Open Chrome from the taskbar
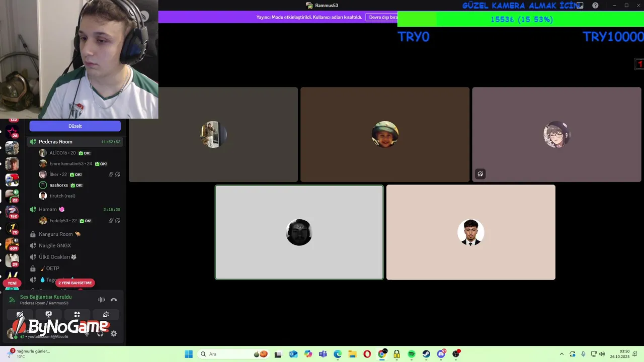This screenshot has height=362, width=644. coord(382,354)
